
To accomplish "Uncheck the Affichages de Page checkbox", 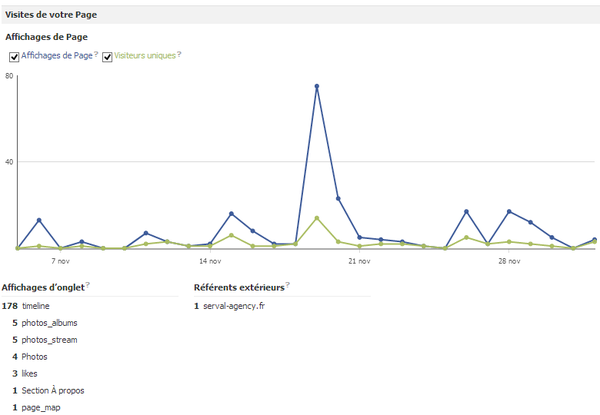I will pyautogui.click(x=14, y=57).
